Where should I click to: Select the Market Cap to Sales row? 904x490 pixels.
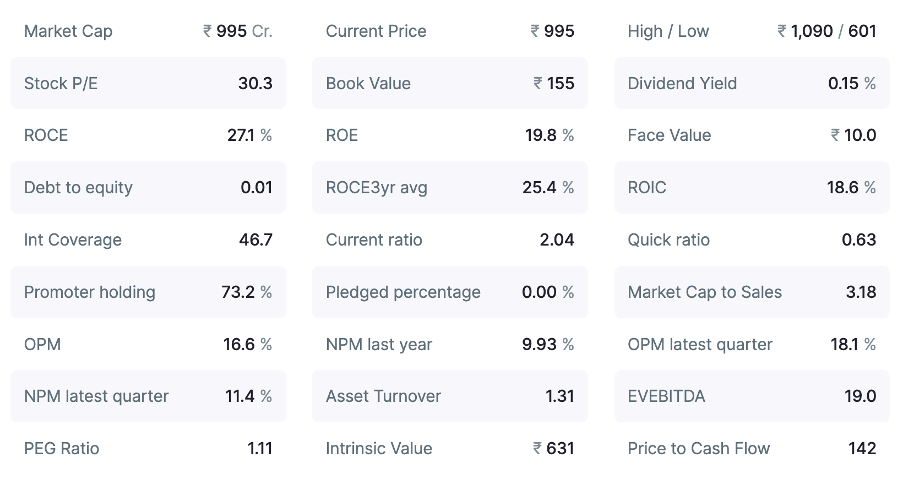tap(752, 292)
